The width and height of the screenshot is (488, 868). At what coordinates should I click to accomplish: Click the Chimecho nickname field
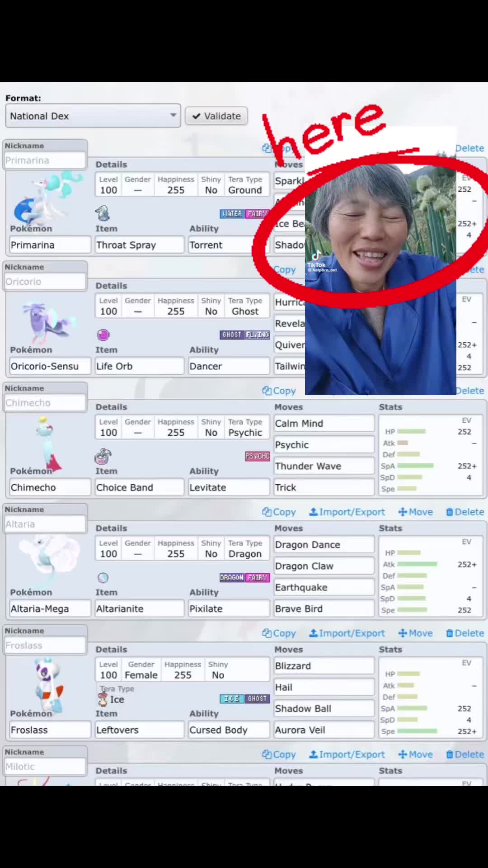pos(45,403)
